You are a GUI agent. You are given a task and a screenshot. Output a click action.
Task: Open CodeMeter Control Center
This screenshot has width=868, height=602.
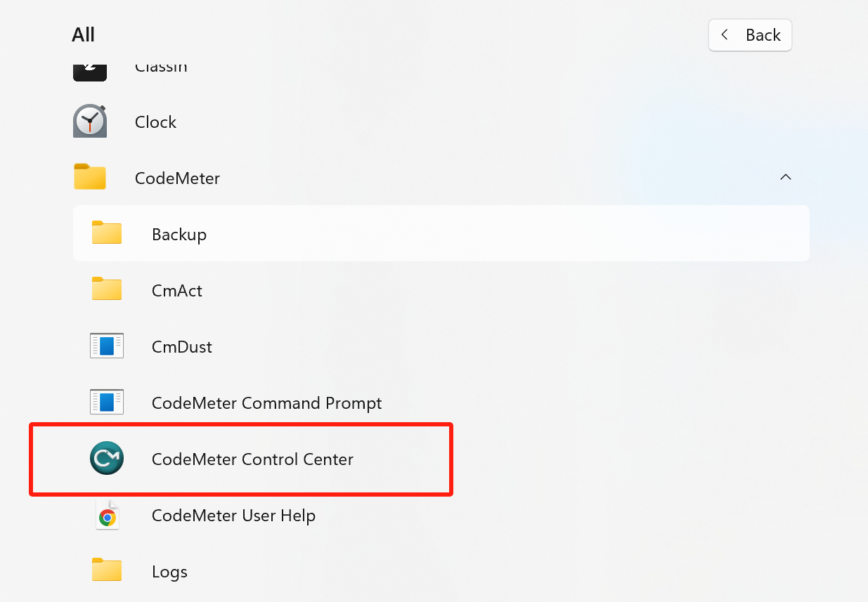pyautogui.click(x=252, y=459)
